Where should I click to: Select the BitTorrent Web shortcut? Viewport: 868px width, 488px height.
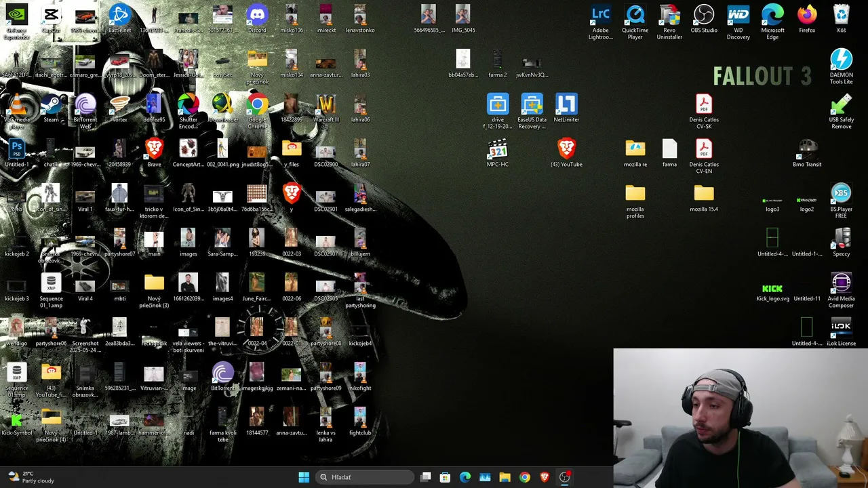tap(85, 112)
